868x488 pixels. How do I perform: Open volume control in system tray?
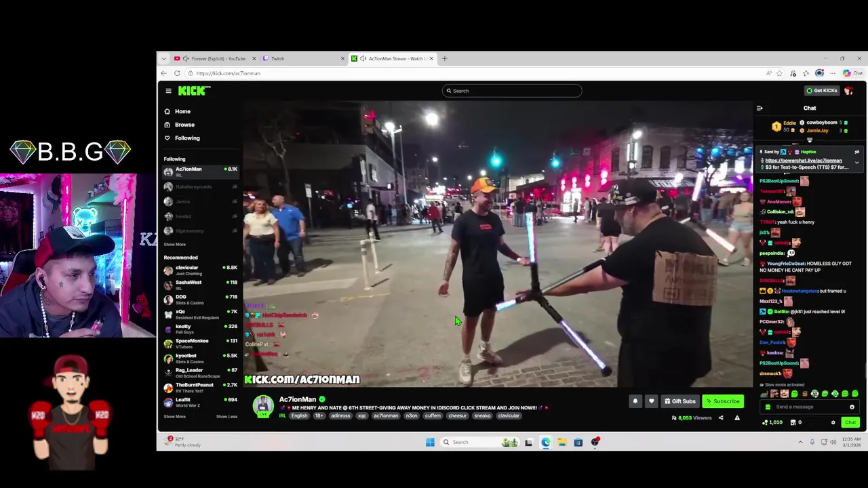(x=833, y=443)
